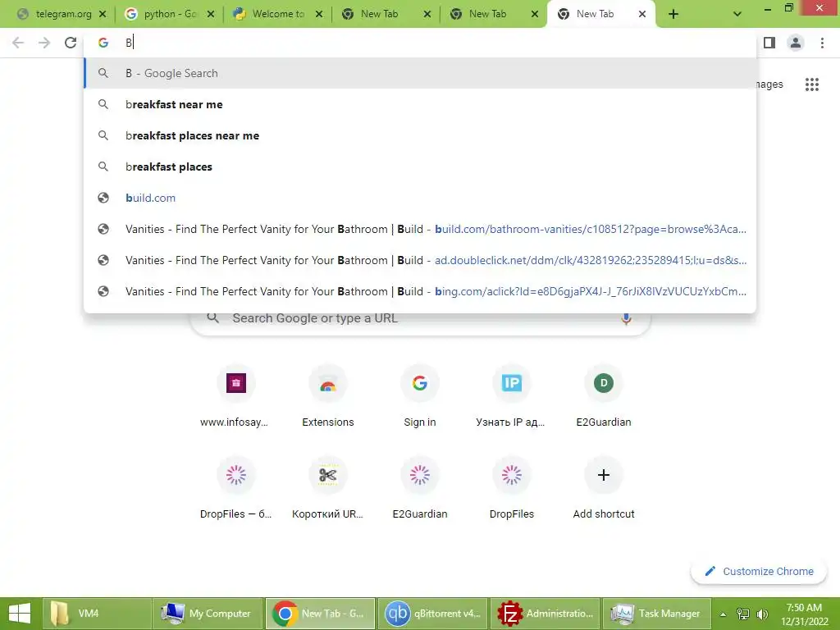Viewport: 840px width, 630px height.
Task: Open Vanities suggestion with build.com/bathroom-vanities URL
Action: [420, 229]
